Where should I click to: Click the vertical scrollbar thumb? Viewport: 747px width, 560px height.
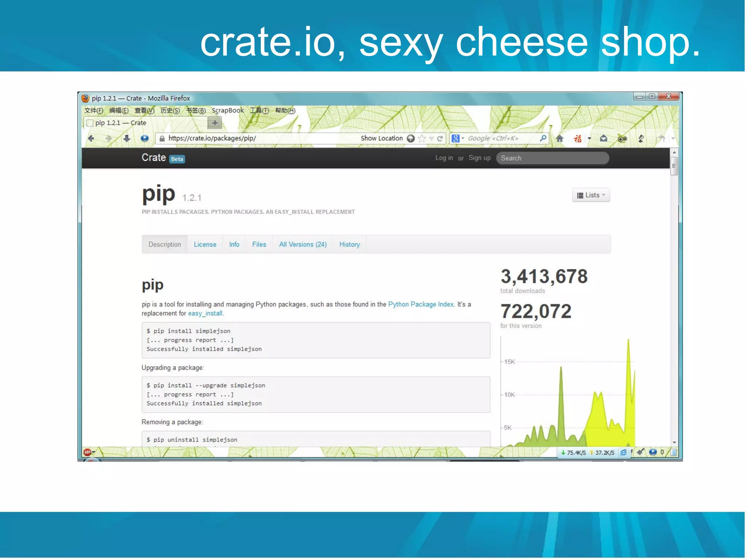(x=674, y=166)
